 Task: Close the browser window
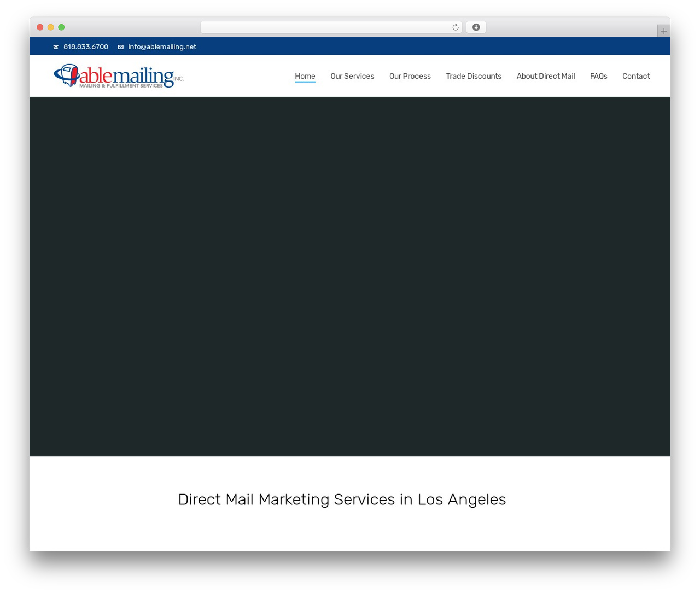[40, 27]
